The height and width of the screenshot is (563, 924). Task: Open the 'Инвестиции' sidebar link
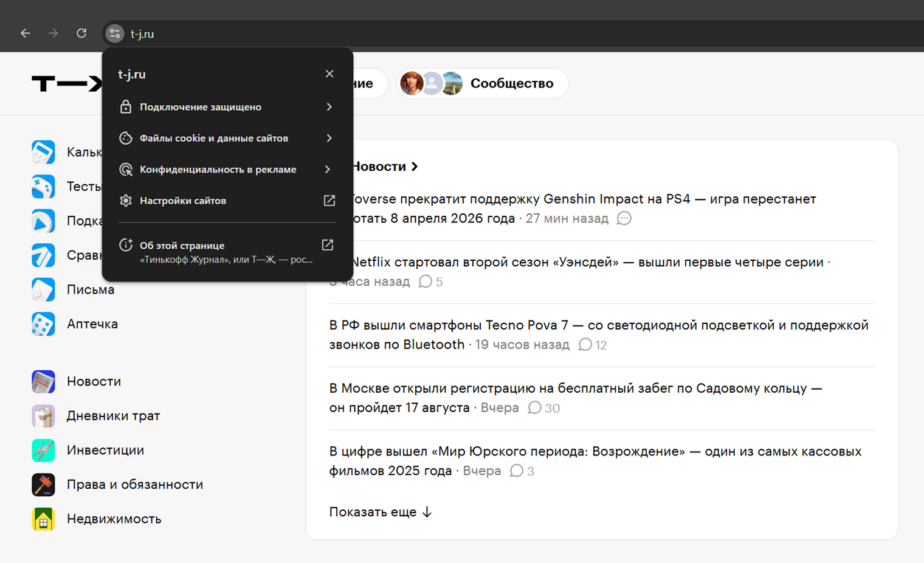click(x=105, y=450)
